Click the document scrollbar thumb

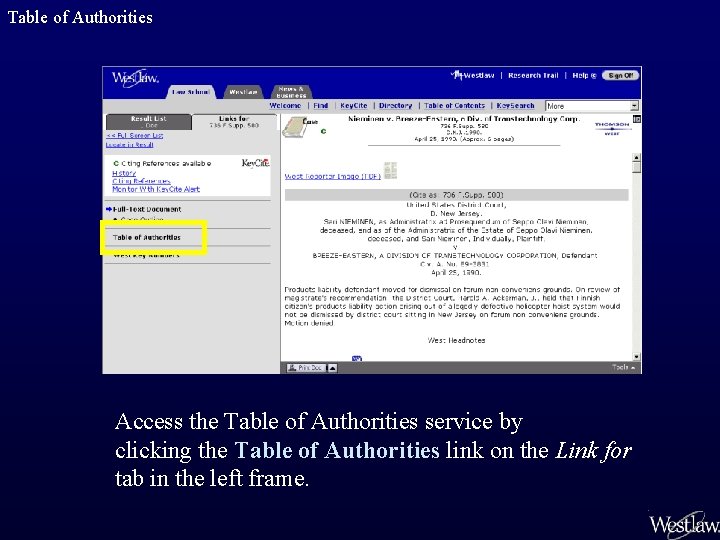[636, 167]
